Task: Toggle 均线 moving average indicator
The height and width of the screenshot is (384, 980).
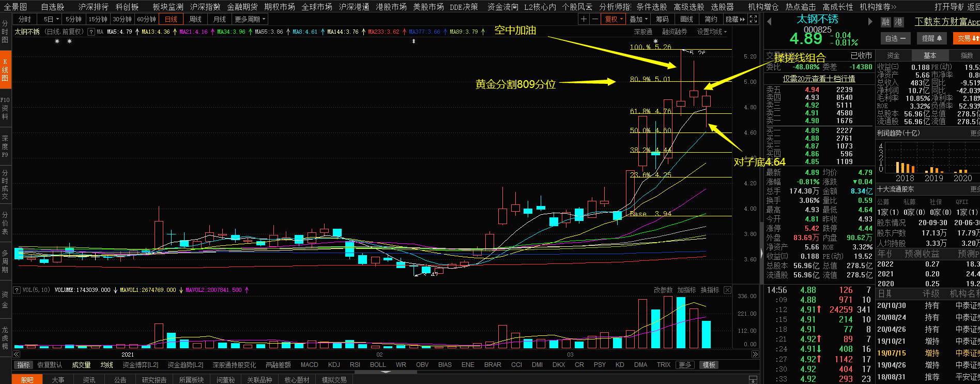Action: 107,365
